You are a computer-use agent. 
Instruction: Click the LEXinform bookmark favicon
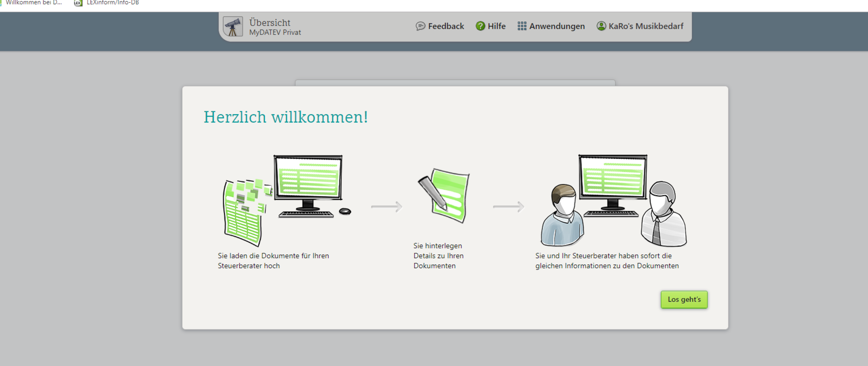click(78, 3)
